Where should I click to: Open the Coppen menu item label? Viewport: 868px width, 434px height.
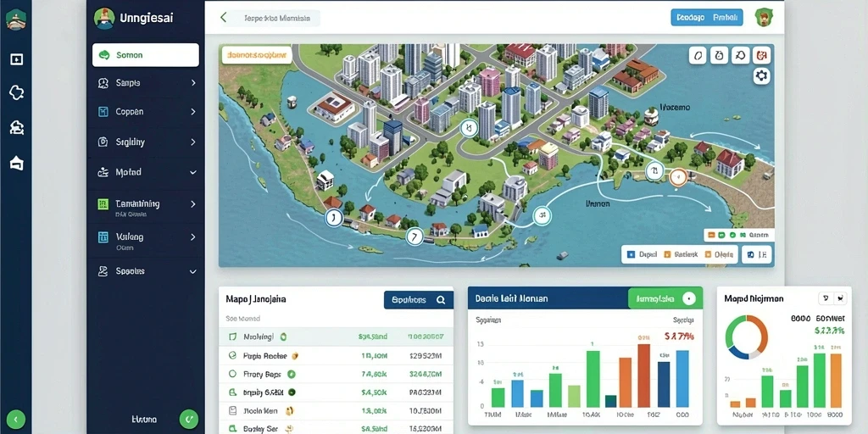point(130,112)
